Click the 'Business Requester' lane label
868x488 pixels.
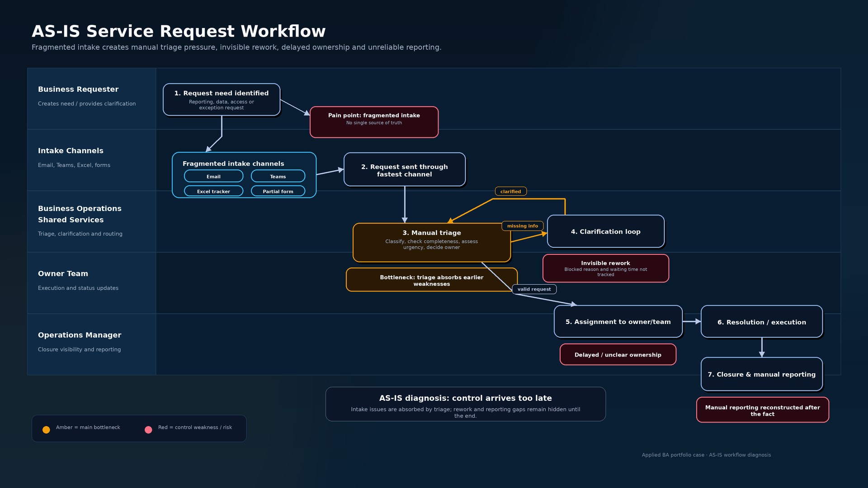click(78, 89)
